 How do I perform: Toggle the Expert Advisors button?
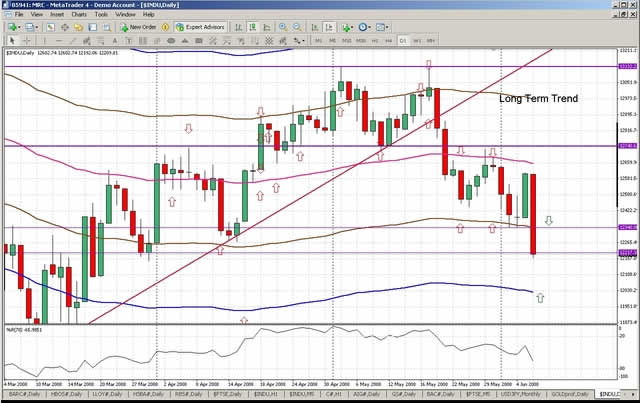[200, 27]
